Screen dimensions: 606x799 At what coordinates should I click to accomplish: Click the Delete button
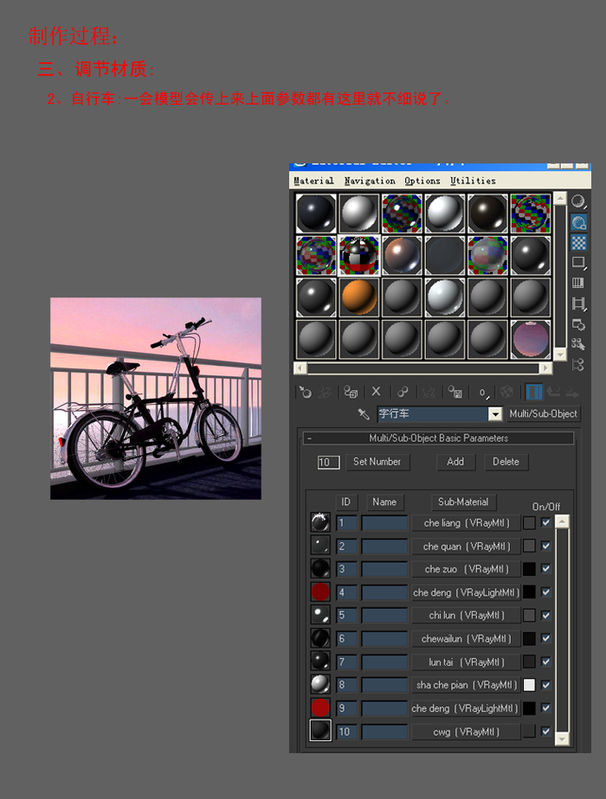coord(506,462)
